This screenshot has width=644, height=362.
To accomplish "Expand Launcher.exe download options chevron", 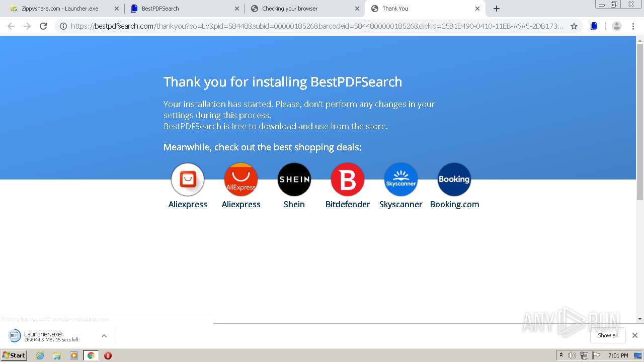I will 104,336.
